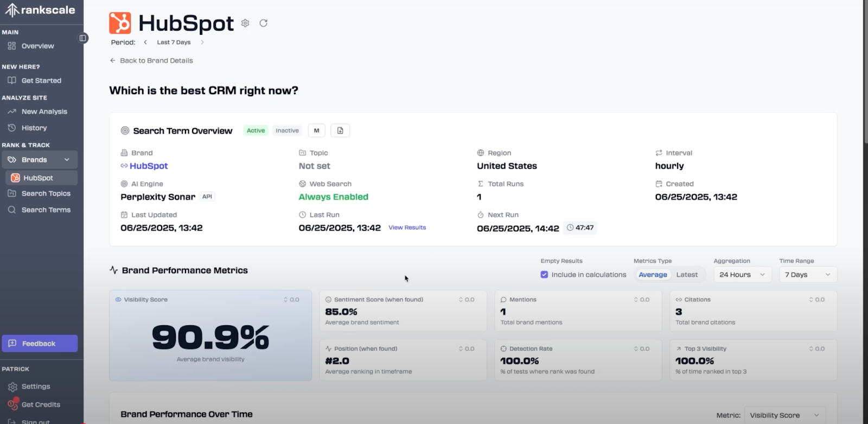Set search term to Inactive
The height and width of the screenshot is (424, 868).
[287, 130]
